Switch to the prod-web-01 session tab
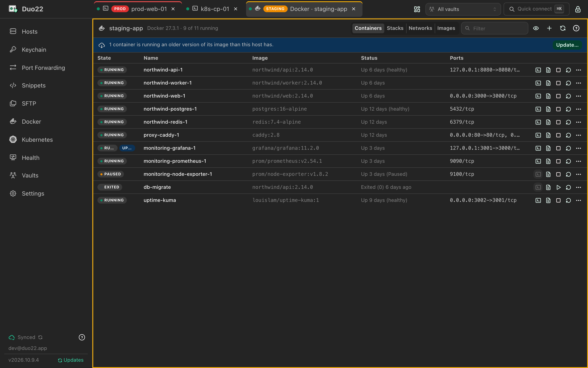 pos(138,9)
